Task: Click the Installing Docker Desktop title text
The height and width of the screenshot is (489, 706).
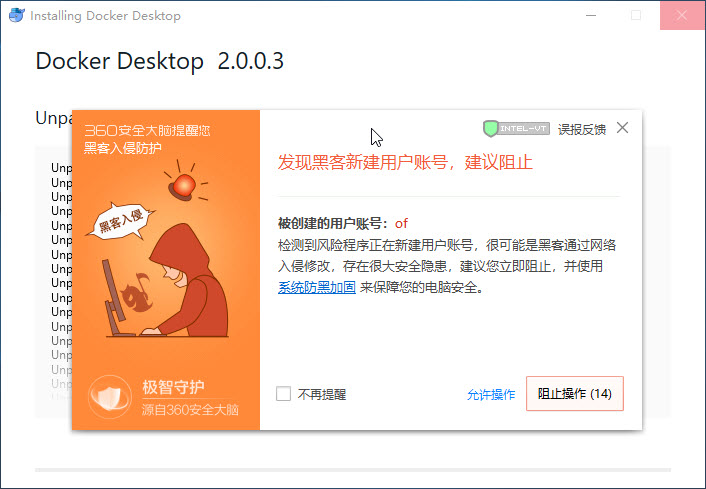Action: pos(105,16)
